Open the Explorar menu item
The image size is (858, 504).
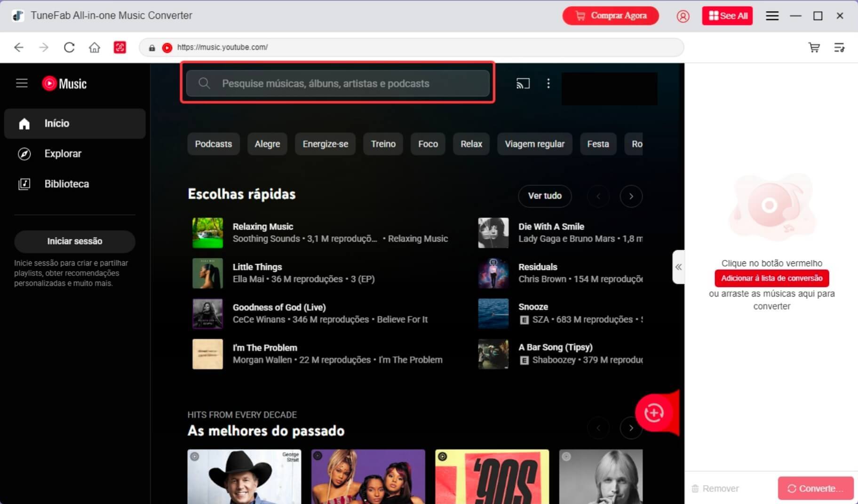[x=75, y=154]
